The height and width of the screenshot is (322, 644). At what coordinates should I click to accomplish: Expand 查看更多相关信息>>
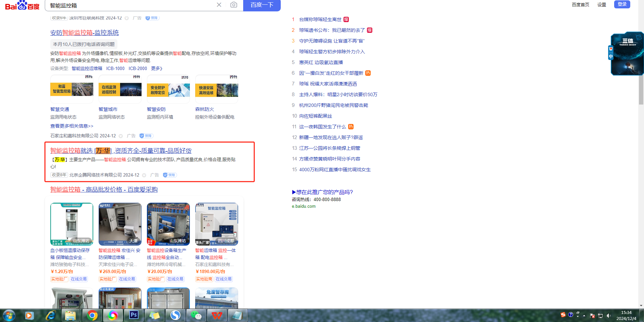(x=72, y=126)
